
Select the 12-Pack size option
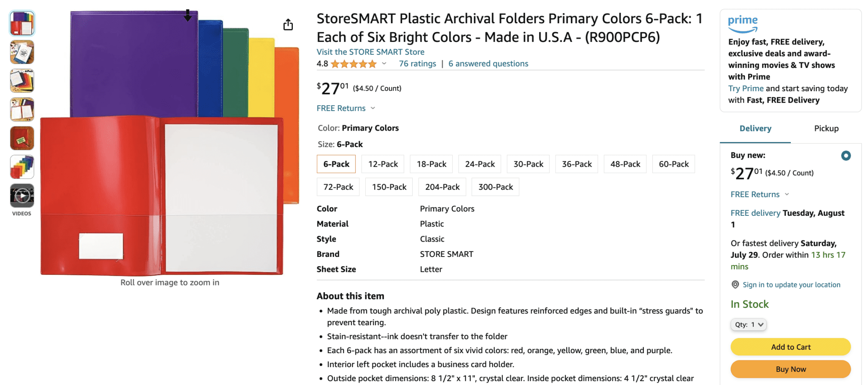click(382, 164)
